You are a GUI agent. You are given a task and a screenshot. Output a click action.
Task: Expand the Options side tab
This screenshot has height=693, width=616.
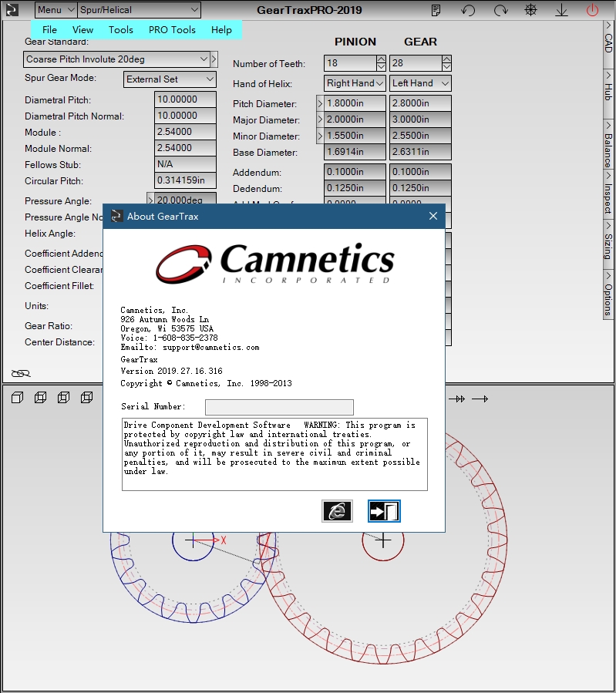click(x=608, y=293)
